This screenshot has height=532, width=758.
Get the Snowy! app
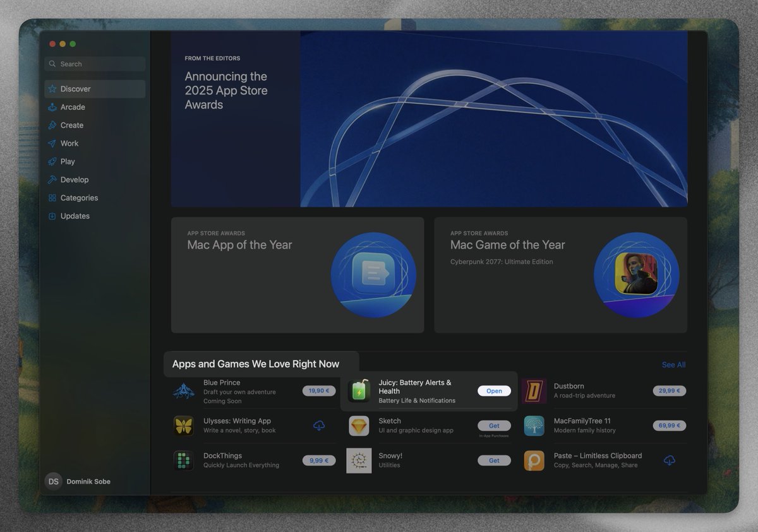coord(494,461)
